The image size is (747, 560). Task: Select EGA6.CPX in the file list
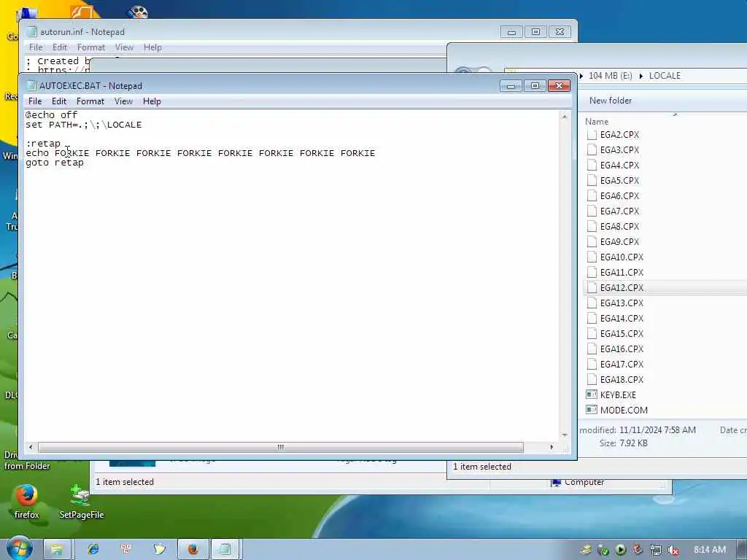pyautogui.click(x=619, y=195)
